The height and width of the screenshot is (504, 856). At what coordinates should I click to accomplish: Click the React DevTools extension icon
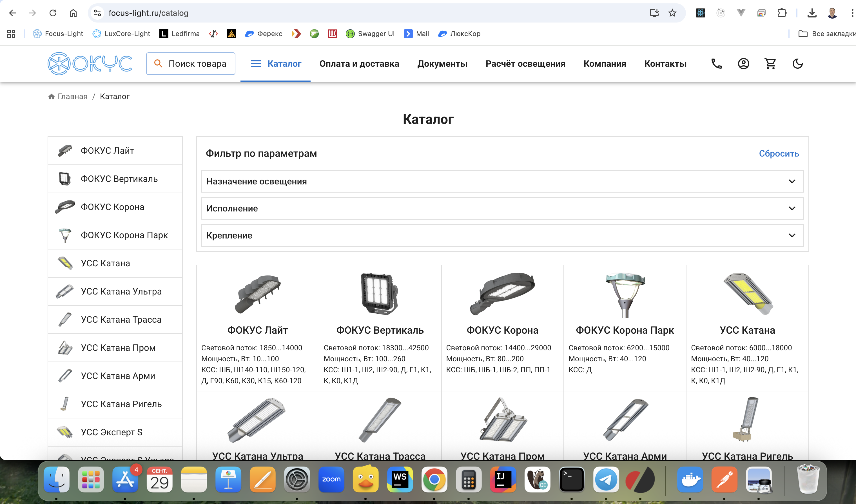point(700,13)
